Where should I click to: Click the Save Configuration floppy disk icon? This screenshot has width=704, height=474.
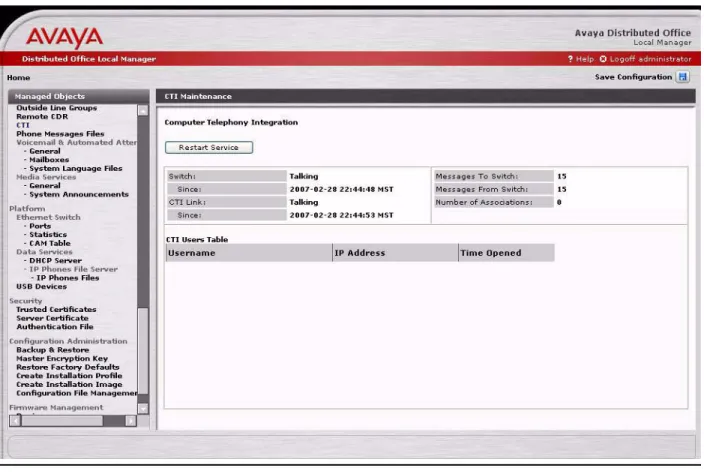[682, 77]
